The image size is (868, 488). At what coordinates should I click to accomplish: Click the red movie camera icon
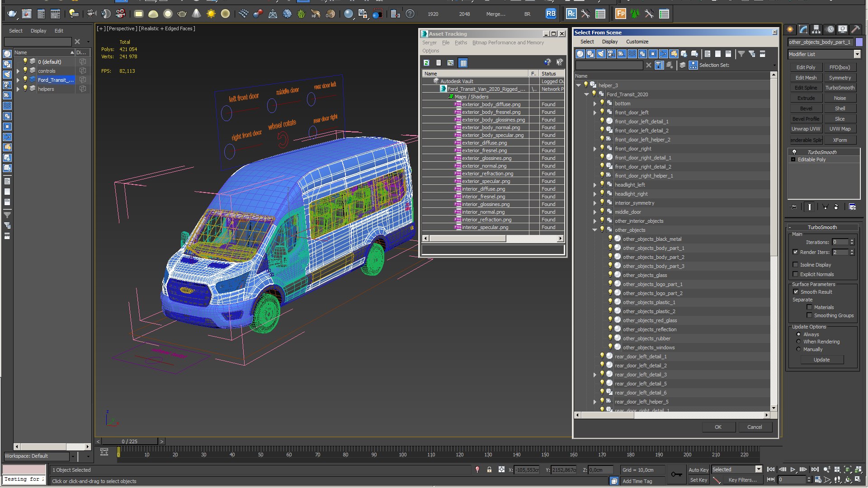coord(120,14)
